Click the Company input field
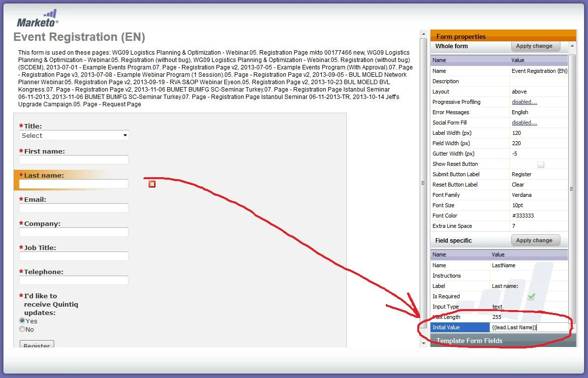 [74, 232]
